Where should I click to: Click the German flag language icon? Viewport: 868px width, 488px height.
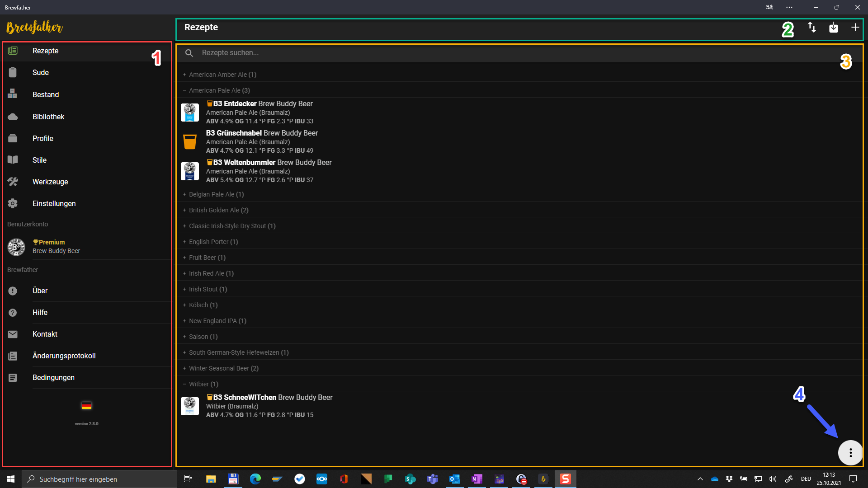tap(86, 406)
